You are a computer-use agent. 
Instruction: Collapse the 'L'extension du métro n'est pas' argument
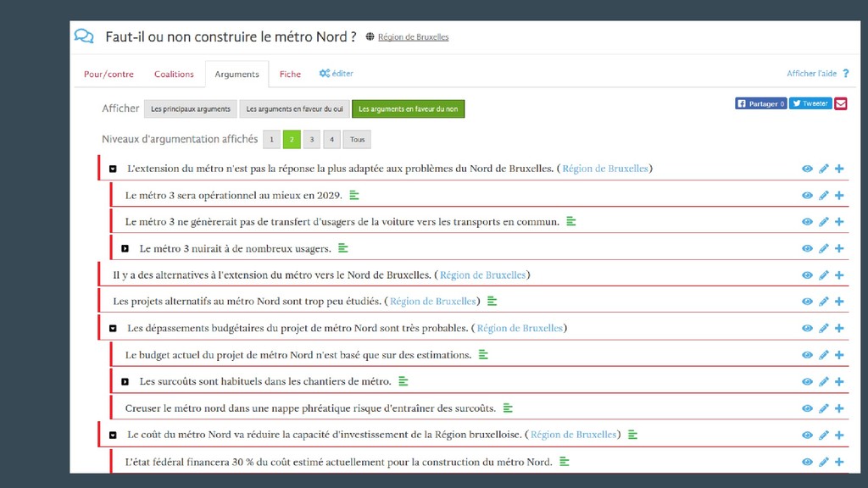113,169
